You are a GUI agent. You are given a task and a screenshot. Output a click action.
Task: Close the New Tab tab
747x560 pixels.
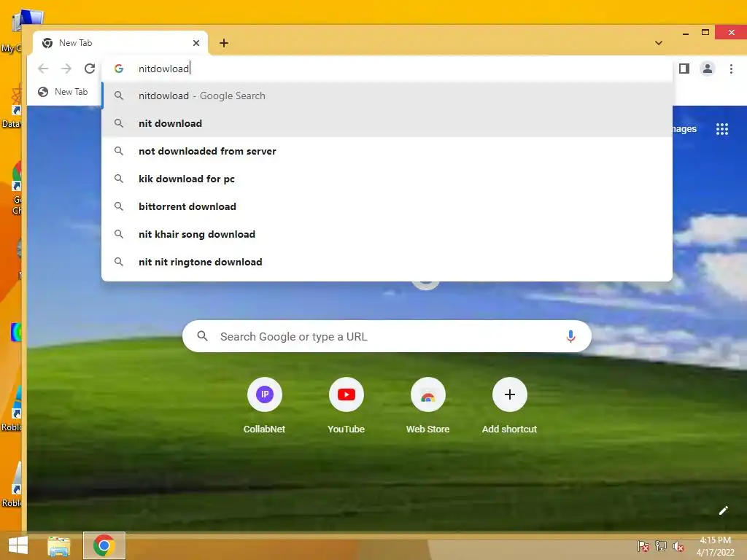196,43
